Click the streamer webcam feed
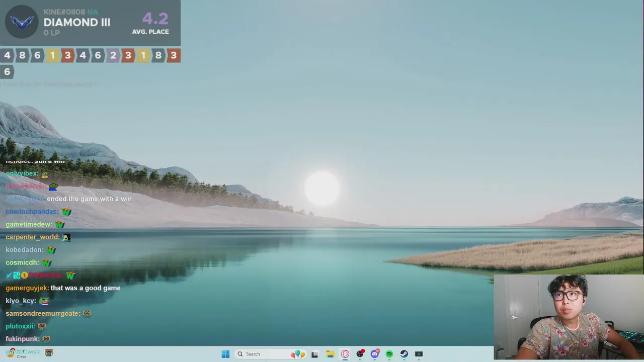644x362 pixels. 569,317
